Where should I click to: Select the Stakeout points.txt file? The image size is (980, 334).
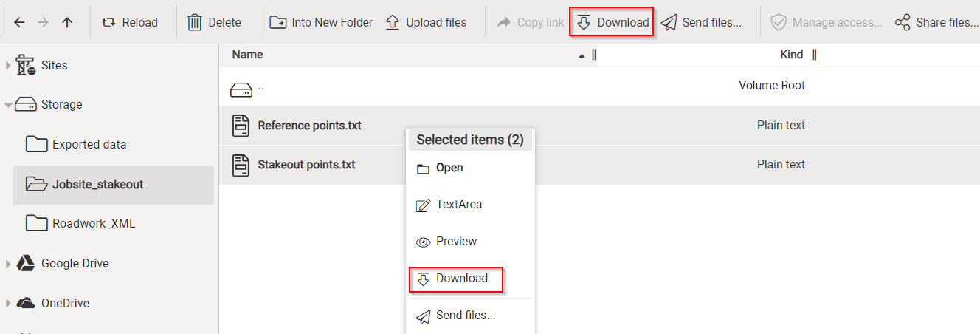pyautogui.click(x=306, y=165)
